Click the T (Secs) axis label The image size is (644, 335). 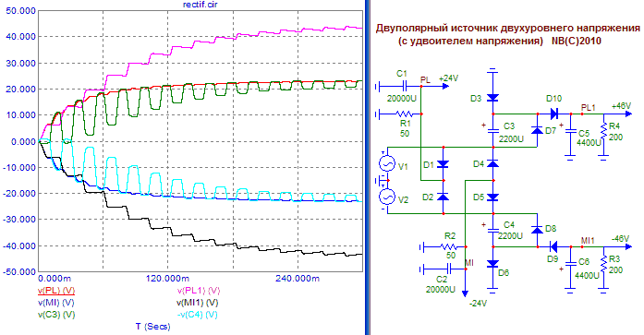(x=152, y=327)
